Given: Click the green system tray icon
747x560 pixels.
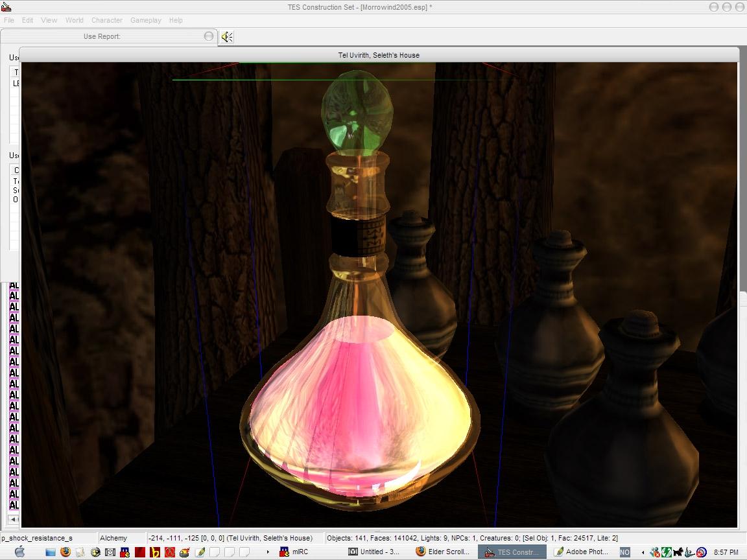Looking at the screenshot, I should coord(667,552).
